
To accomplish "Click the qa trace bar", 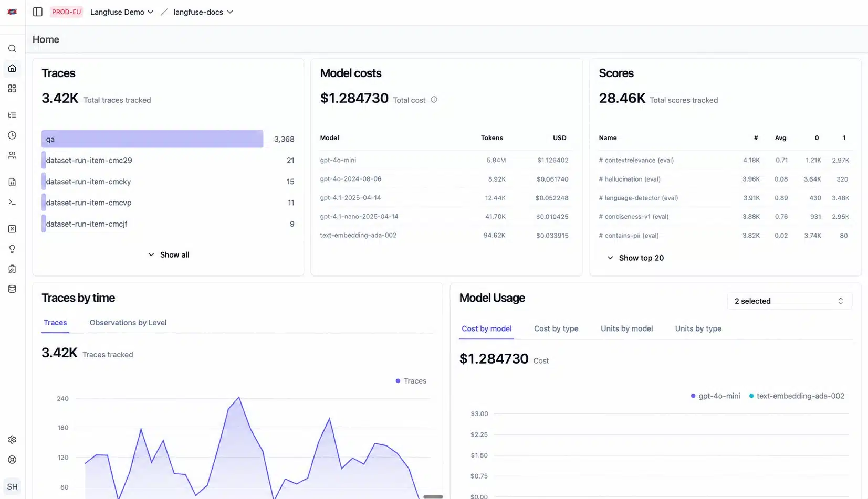I will tap(152, 139).
